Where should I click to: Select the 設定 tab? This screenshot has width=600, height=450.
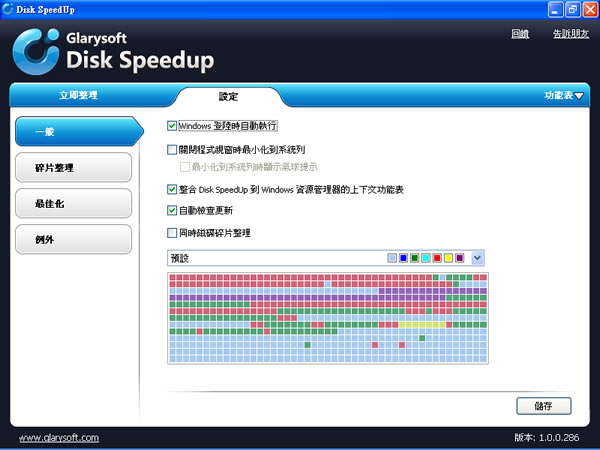[228, 96]
